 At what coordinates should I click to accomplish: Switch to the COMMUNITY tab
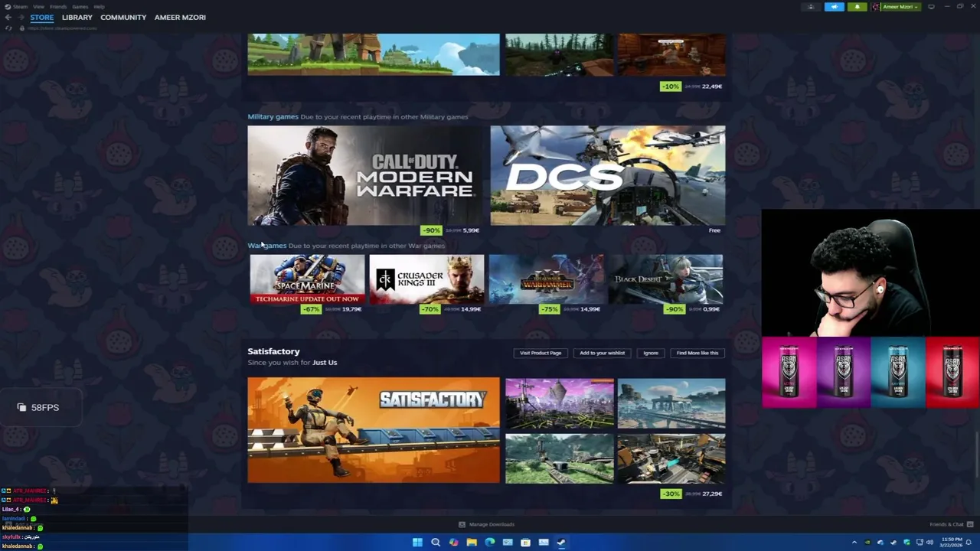tap(123, 17)
